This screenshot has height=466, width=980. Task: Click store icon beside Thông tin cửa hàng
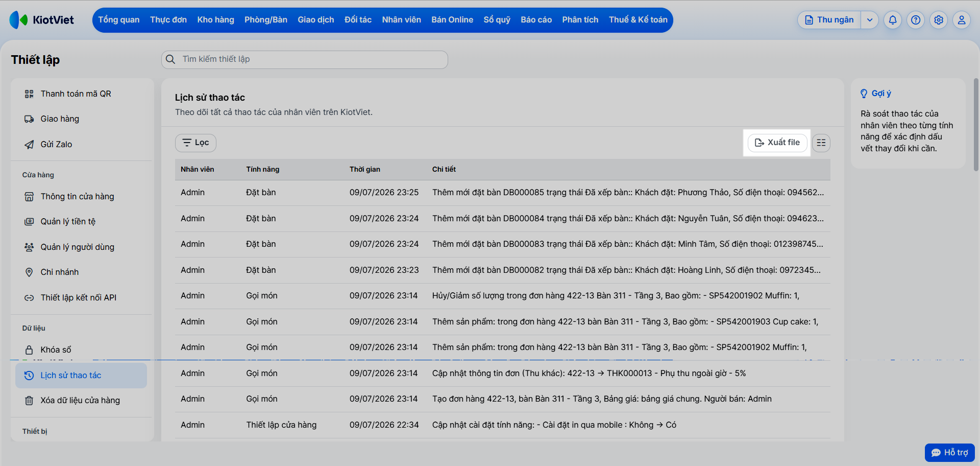tap(29, 197)
